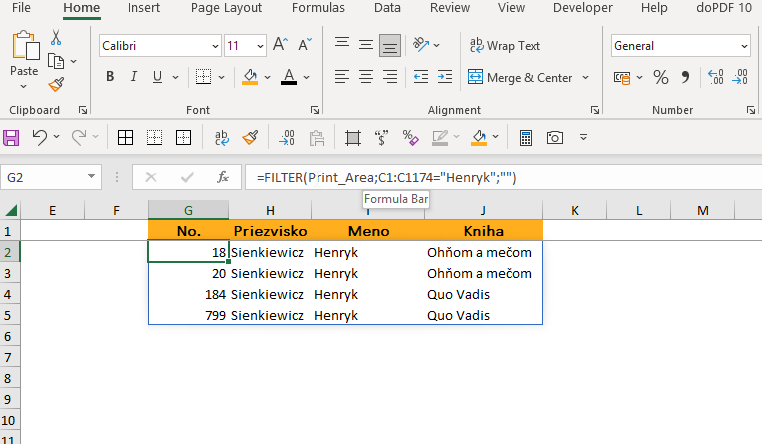Image resolution: width=762 pixels, height=444 pixels.
Task: Click the Insert Function fx icon
Action: pyautogui.click(x=223, y=177)
